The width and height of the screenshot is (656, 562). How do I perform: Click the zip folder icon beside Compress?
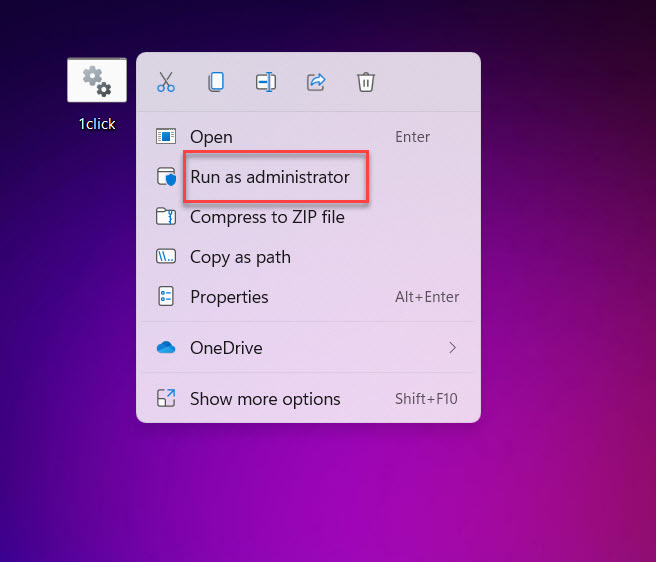point(166,217)
